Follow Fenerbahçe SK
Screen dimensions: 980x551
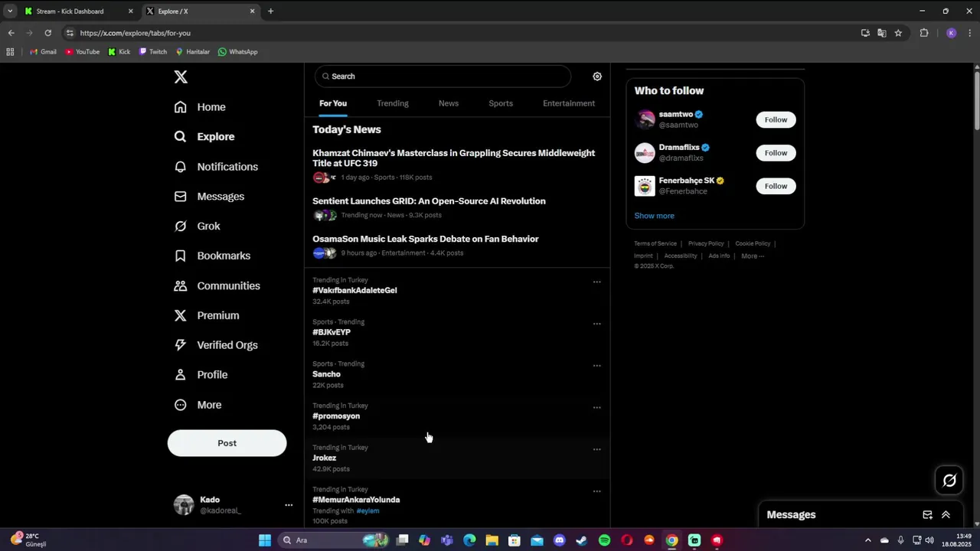(776, 186)
